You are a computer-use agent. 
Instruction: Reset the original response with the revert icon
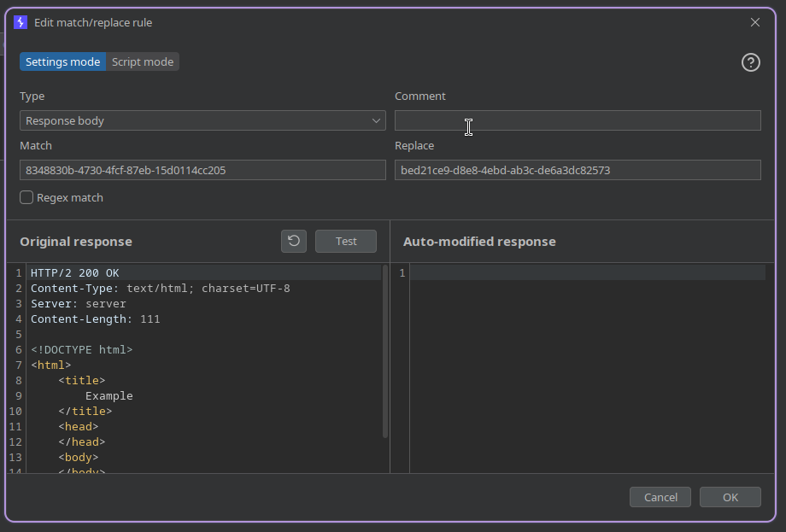click(x=294, y=242)
